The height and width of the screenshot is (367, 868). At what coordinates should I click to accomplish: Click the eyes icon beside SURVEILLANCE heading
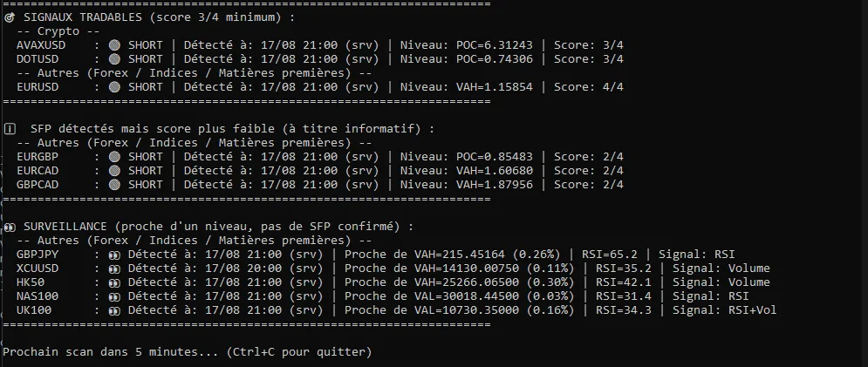10,227
